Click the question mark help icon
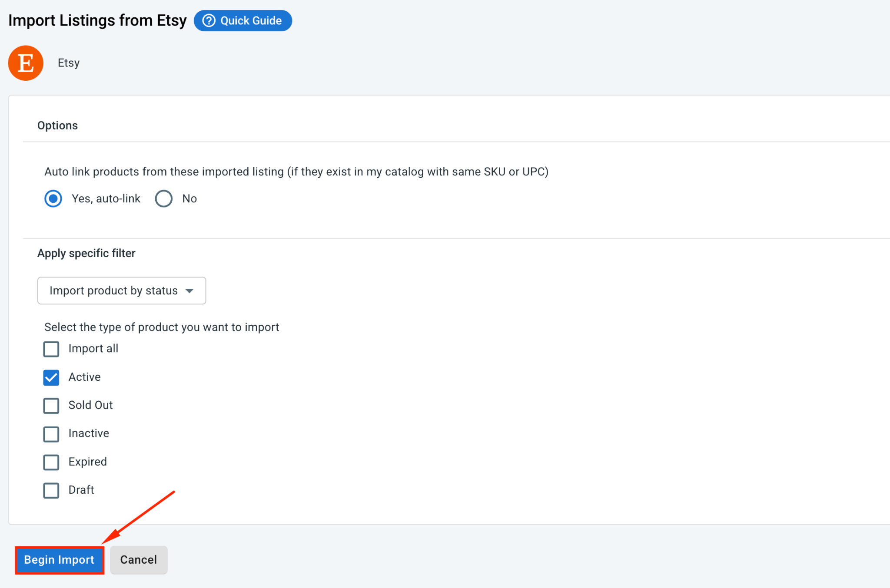The height and width of the screenshot is (588, 890). [209, 20]
